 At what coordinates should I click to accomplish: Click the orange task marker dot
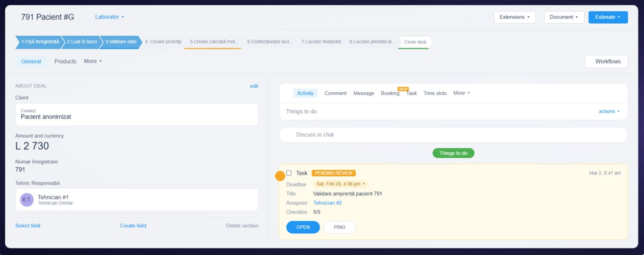point(280,176)
